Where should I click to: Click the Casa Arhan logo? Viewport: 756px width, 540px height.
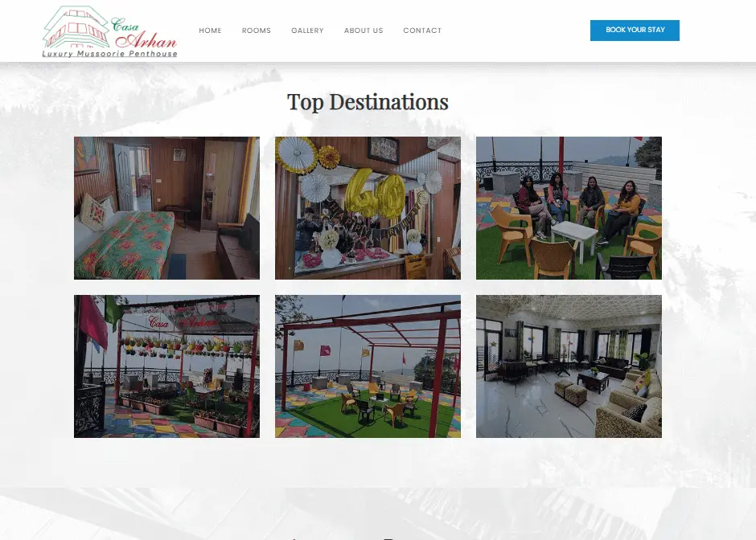coord(110,32)
